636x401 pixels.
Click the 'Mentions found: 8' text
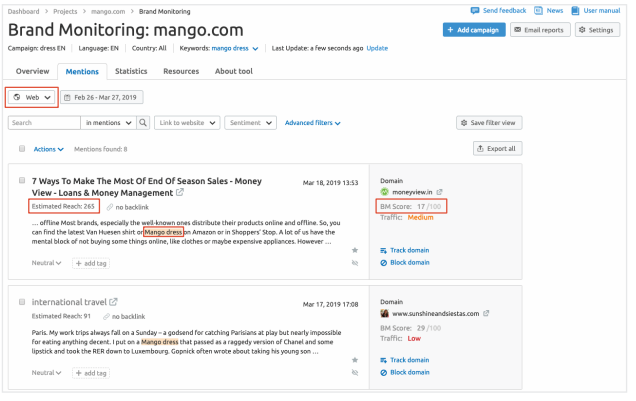101,149
